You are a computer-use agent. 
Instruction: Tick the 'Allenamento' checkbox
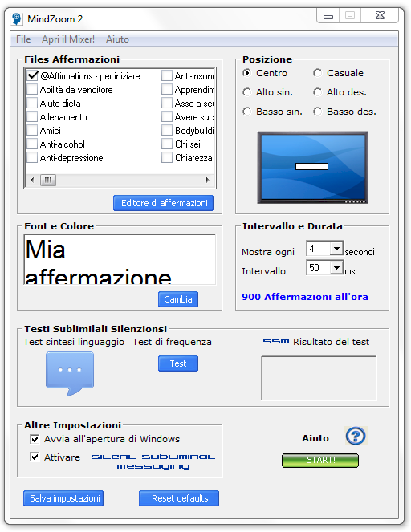(x=32, y=116)
